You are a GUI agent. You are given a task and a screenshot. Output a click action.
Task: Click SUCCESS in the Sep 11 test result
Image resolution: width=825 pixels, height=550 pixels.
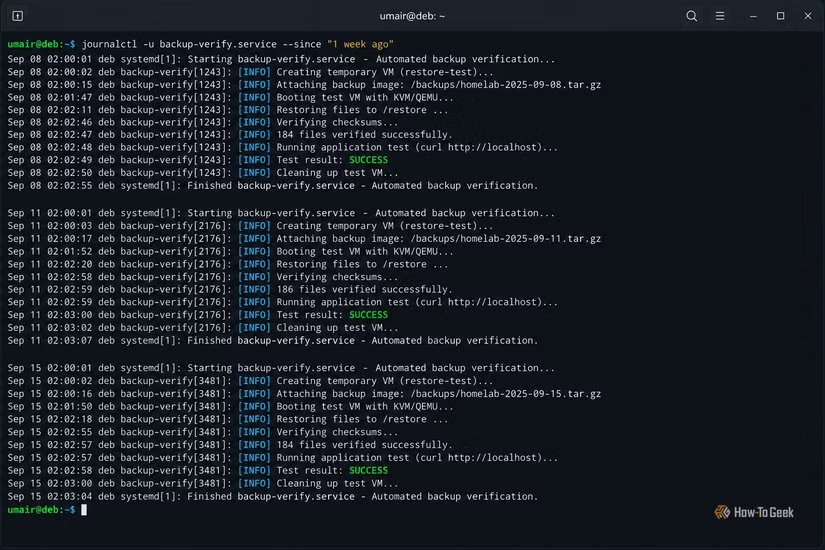coord(368,315)
